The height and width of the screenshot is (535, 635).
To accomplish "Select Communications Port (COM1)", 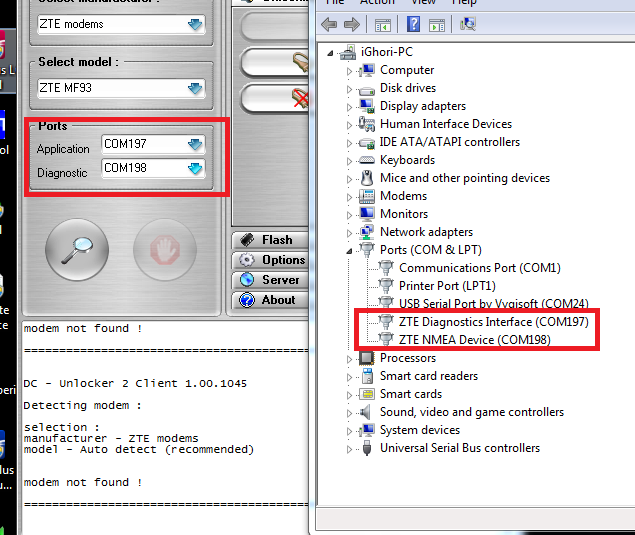I will [479, 268].
